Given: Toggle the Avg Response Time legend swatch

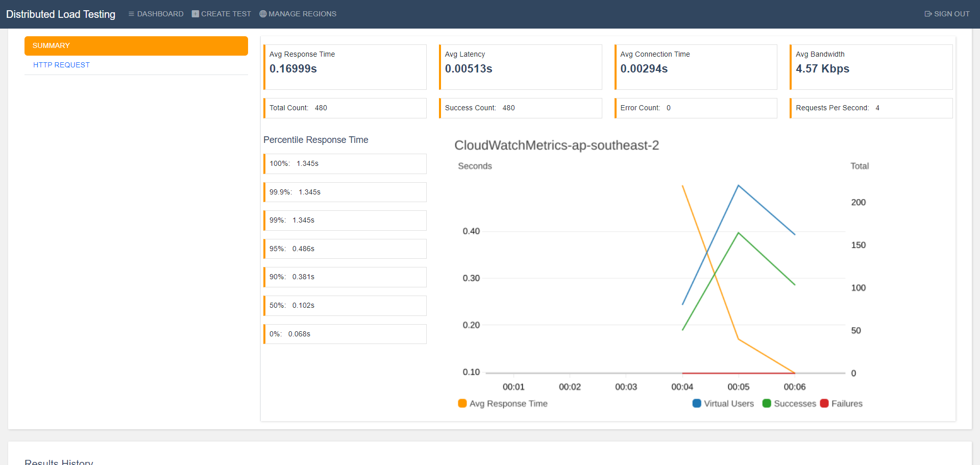Looking at the screenshot, I should [462, 403].
